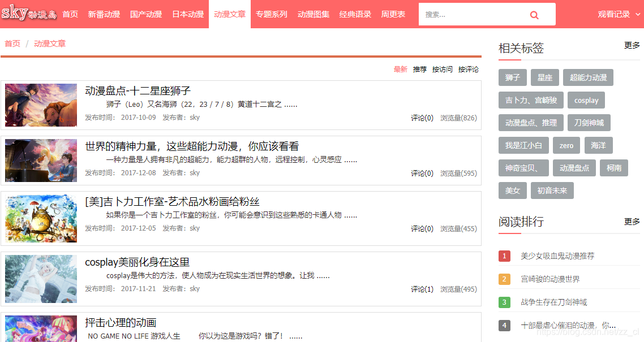
Task: Click 更多 beside 相关标签
Action: (x=632, y=45)
